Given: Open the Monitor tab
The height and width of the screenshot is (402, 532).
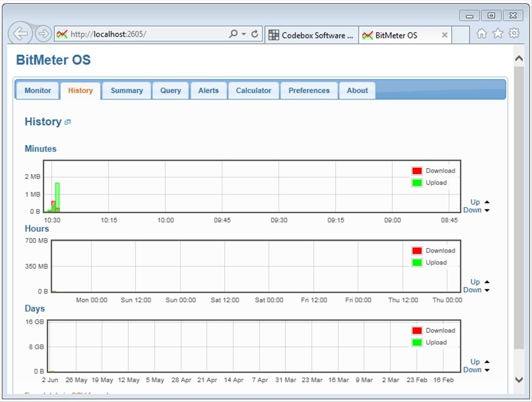Looking at the screenshot, I should pyautogui.click(x=38, y=91).
